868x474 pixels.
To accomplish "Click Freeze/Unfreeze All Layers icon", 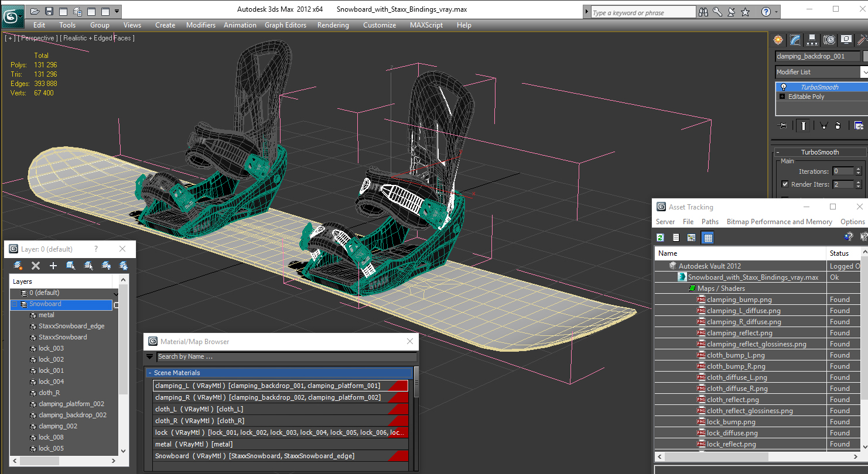I will point(124,266).
